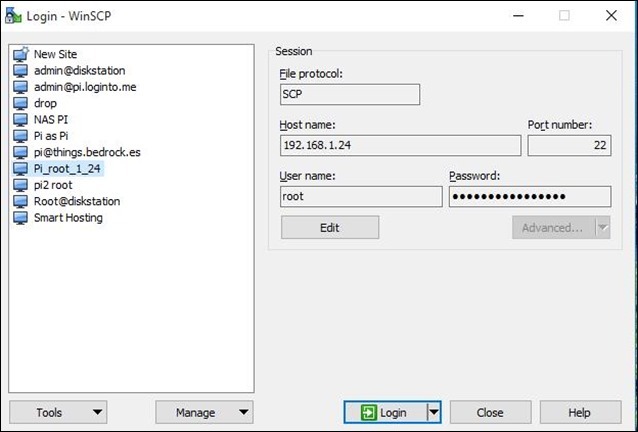Select the pi@things.bedrock.es site

(87, 153)
